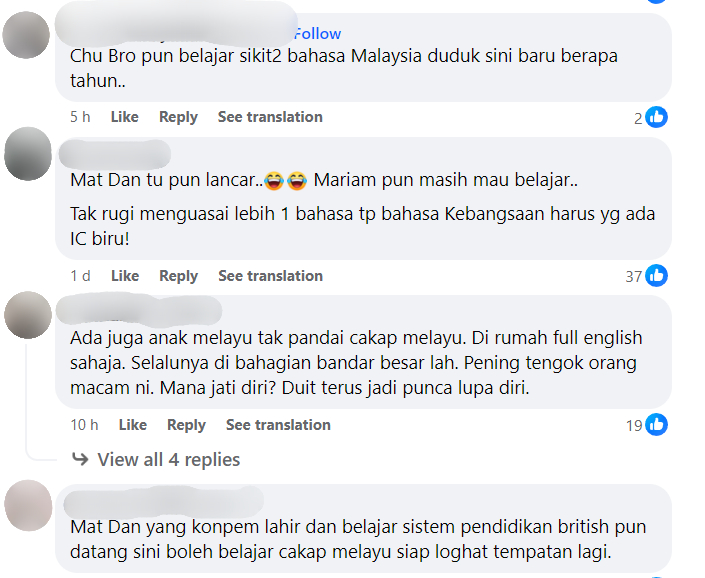The height and width of the screenshot is (578, 705).
Task: See translation of the 1 d comment
Action: pos(270,276)
